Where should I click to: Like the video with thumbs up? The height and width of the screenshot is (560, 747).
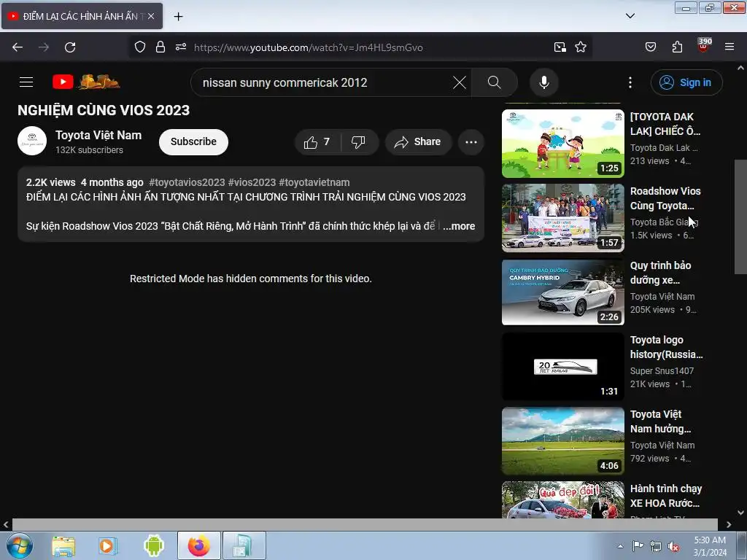(x=318, y=142)
